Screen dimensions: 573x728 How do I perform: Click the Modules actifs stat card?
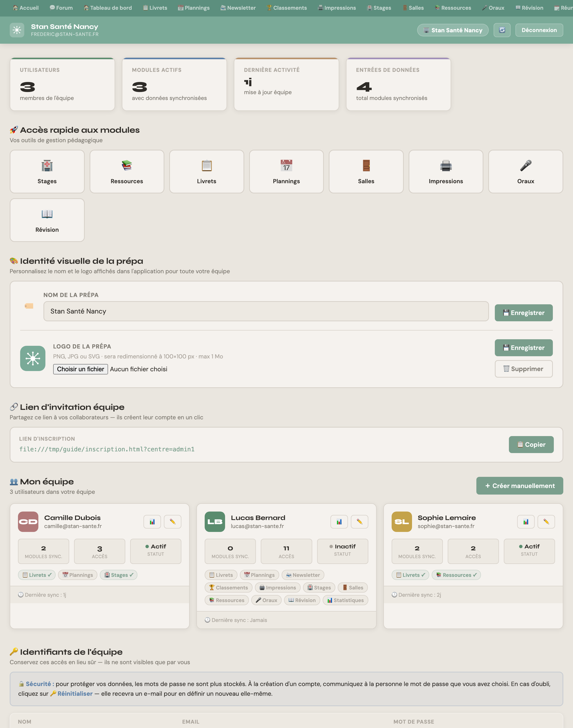pos(175,84)
